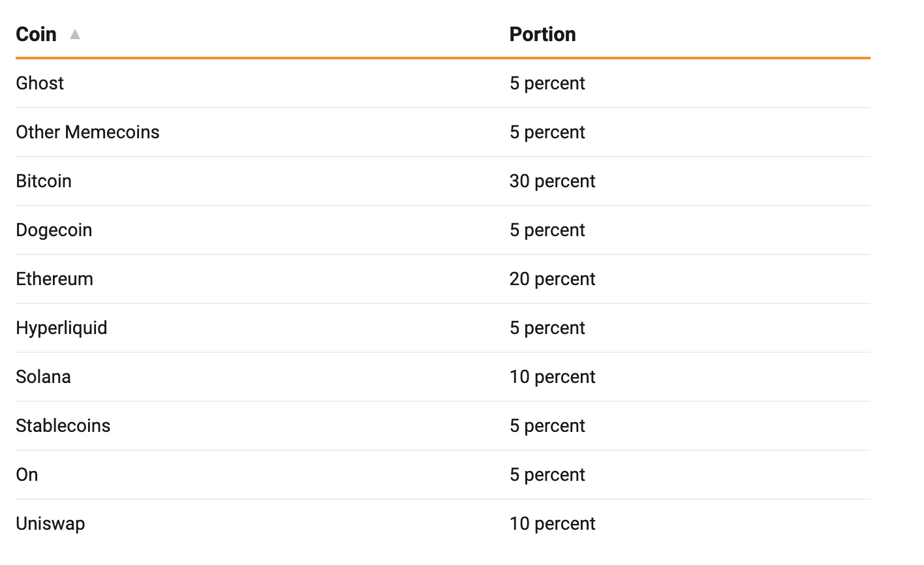
Task: Click the sort arrow next to Coin
Action: pyautogui.click(x=75, y=34)
